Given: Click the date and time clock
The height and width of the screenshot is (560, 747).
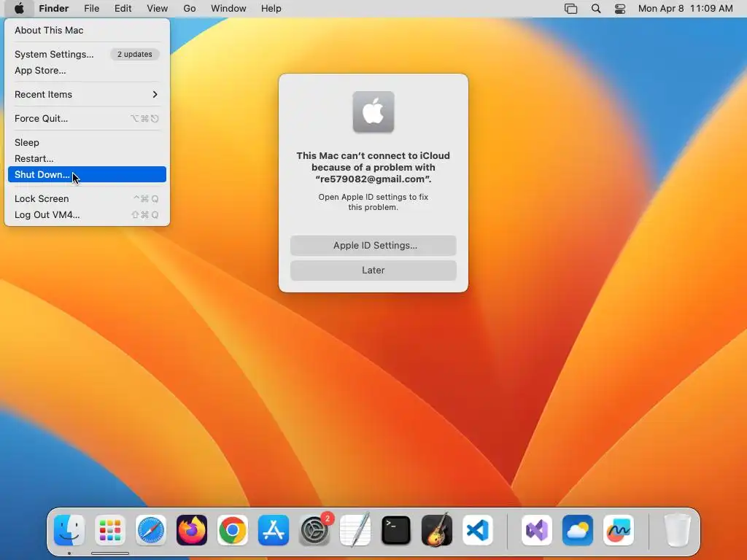Looking at the screenshot, I should [685, 9].
